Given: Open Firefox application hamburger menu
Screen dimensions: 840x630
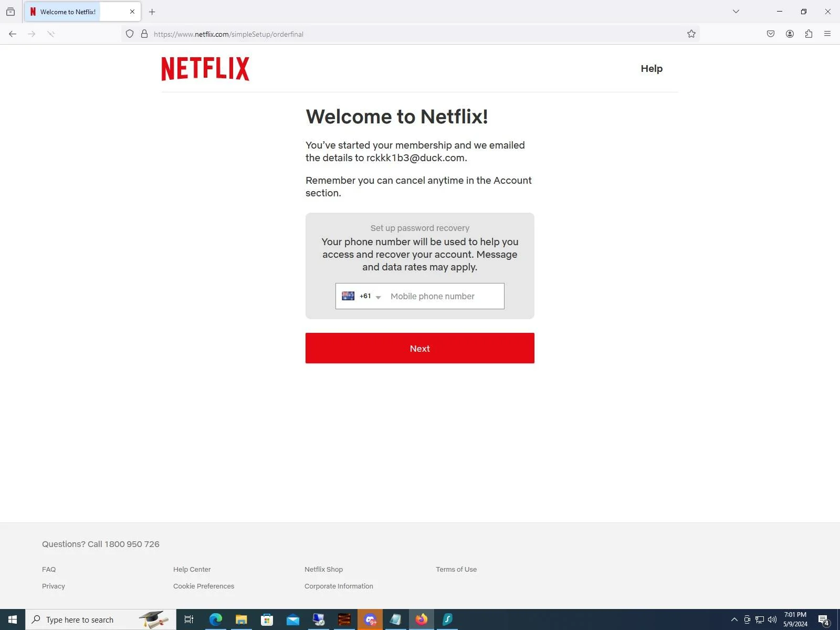Looking at the screenshot, I should pyautogui.click(x=827, y=34).
